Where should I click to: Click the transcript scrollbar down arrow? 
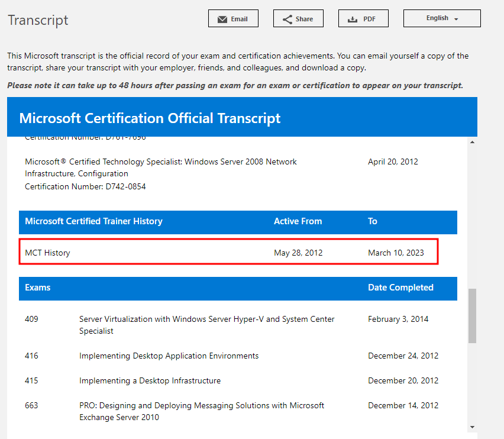(x=472, y=427)
